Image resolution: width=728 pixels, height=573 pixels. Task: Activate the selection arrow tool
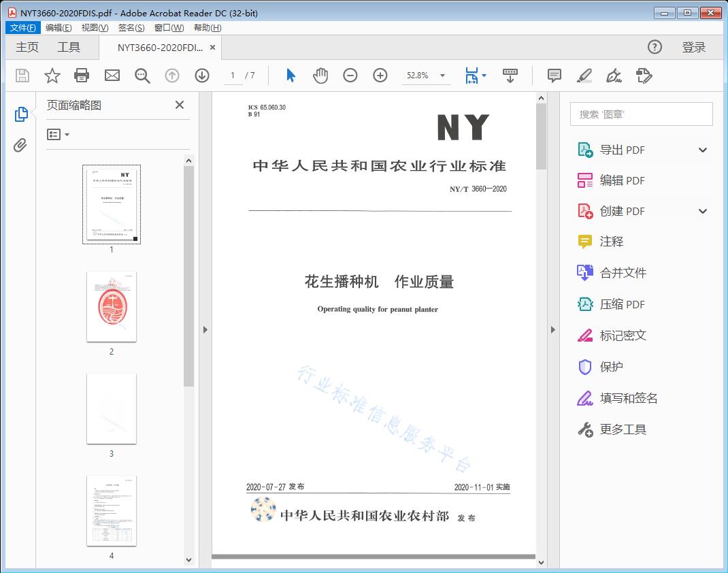coord(289,76)
